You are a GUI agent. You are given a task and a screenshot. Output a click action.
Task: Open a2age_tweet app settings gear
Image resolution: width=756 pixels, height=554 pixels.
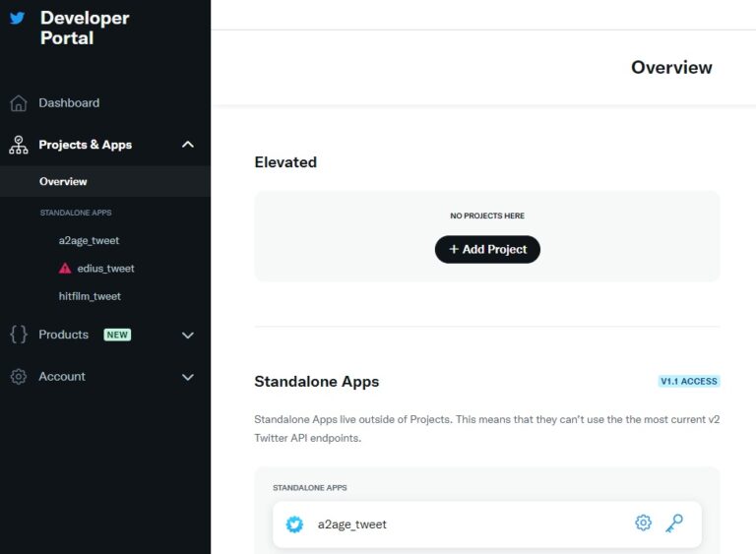tap(643, 523)
